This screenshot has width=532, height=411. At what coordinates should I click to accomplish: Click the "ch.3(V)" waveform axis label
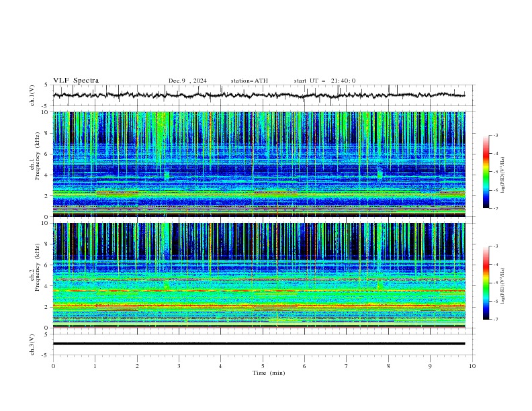tap(32, 345)
